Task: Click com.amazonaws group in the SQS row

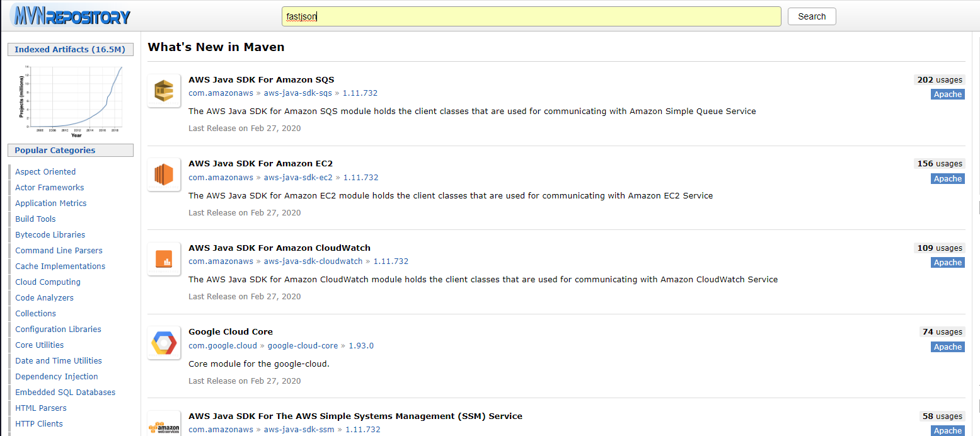Action: click(221, 93)
